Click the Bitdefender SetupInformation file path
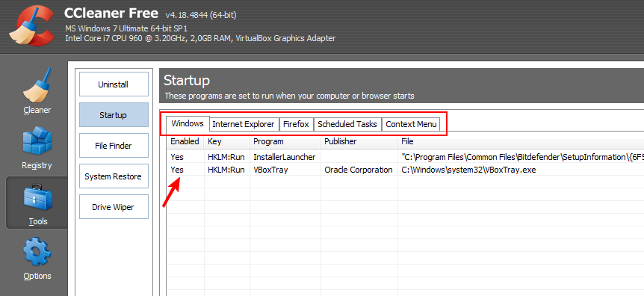644x296 pixels. point(522,157)
